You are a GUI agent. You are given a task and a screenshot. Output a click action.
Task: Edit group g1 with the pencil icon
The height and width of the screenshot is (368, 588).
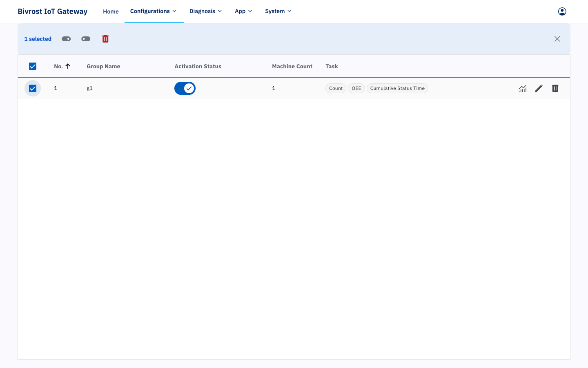[x=539, y=88]
